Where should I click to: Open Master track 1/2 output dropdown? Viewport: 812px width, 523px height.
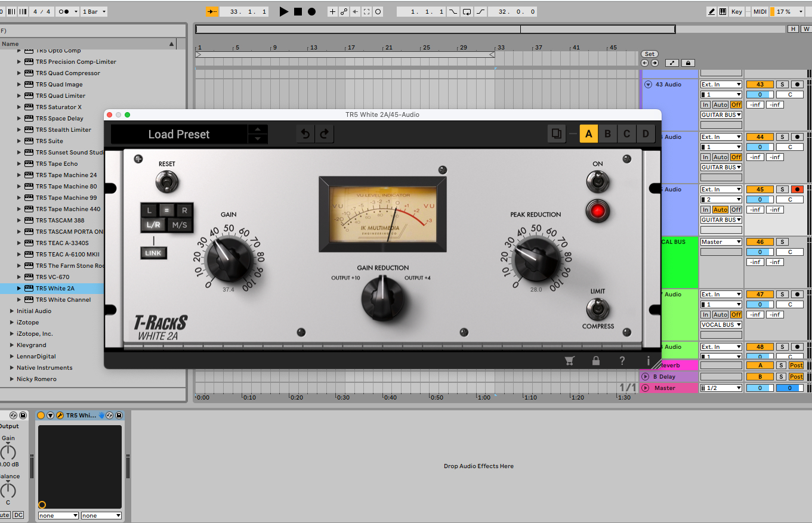[721, 388]
